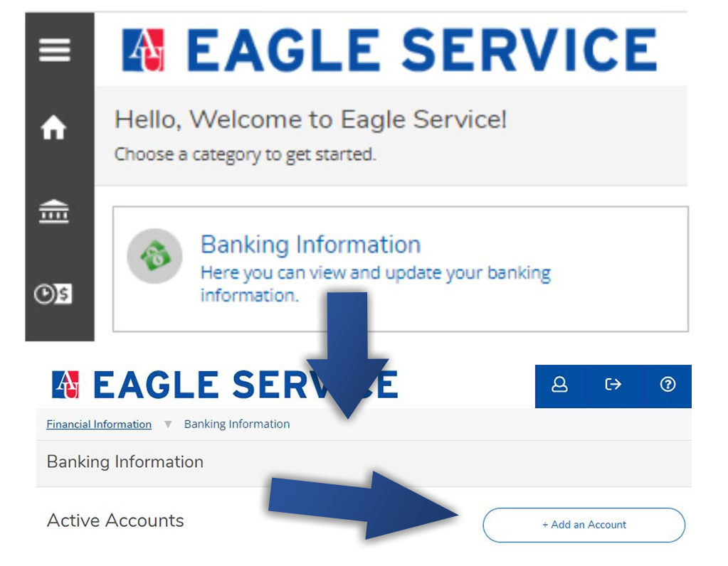Click the lower AU logo emblem
The height and width of the screenshot is (566, 728).
tap(65, 385)
